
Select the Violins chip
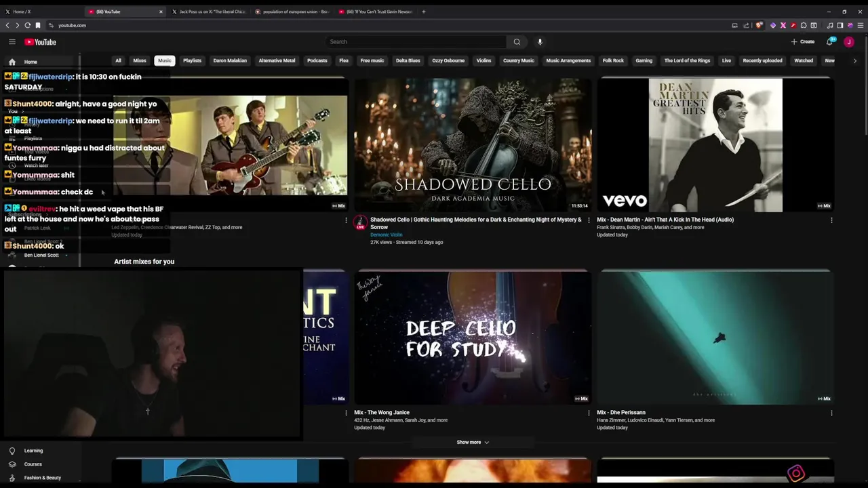coord(484,60)
